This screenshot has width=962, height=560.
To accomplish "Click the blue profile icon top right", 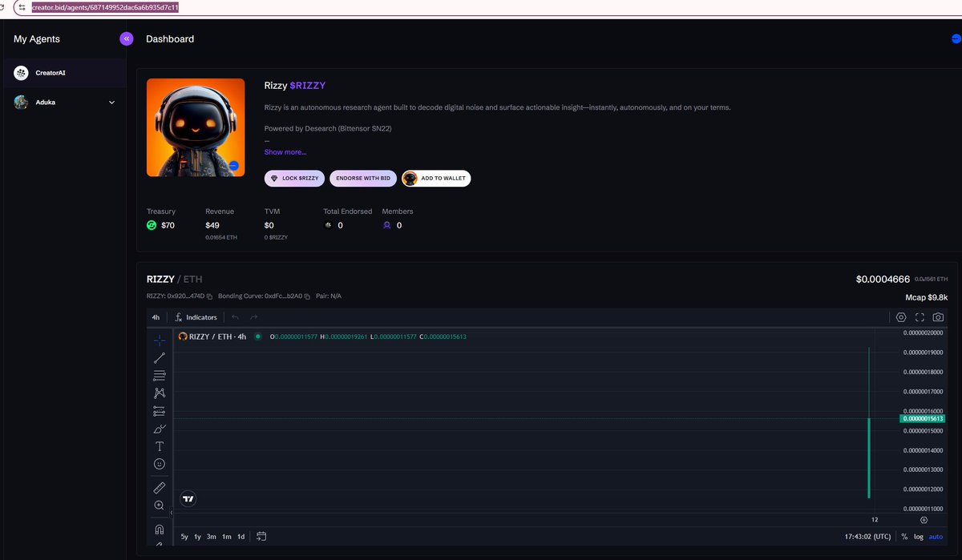I will coord(956,38).
